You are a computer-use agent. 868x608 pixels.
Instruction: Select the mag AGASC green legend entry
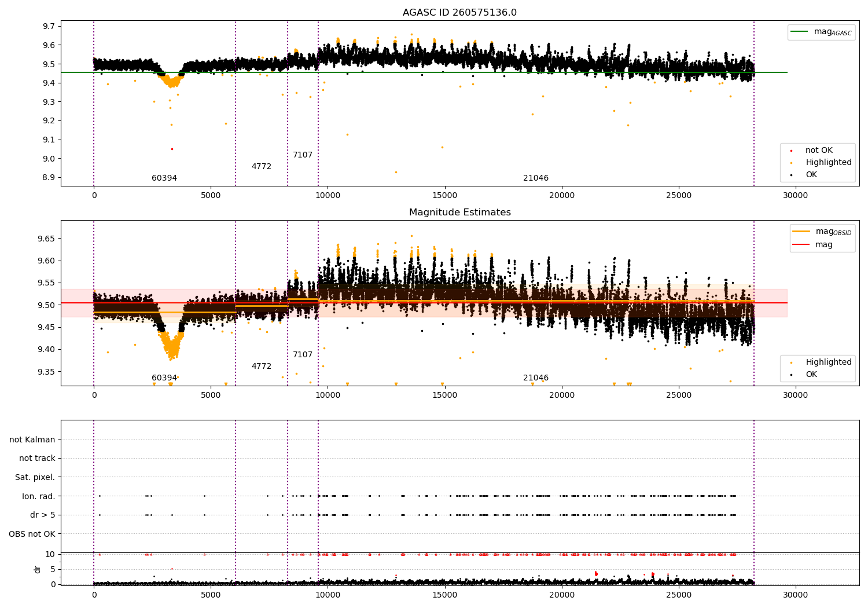[821, 32]
